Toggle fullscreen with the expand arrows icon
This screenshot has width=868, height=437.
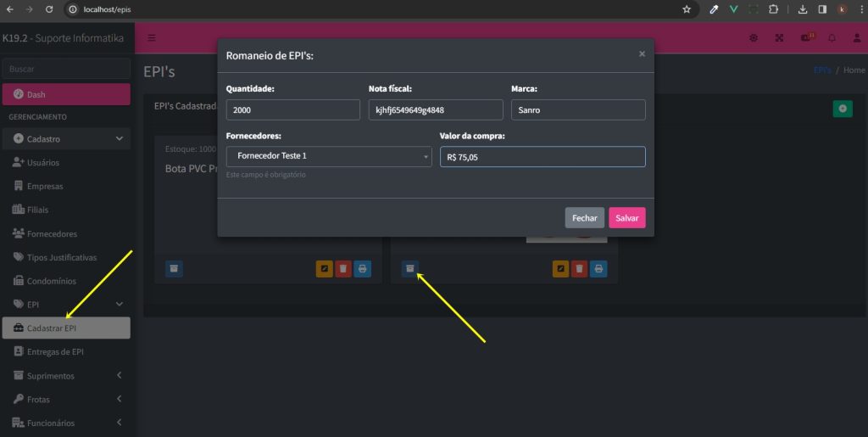click(780, 38)
